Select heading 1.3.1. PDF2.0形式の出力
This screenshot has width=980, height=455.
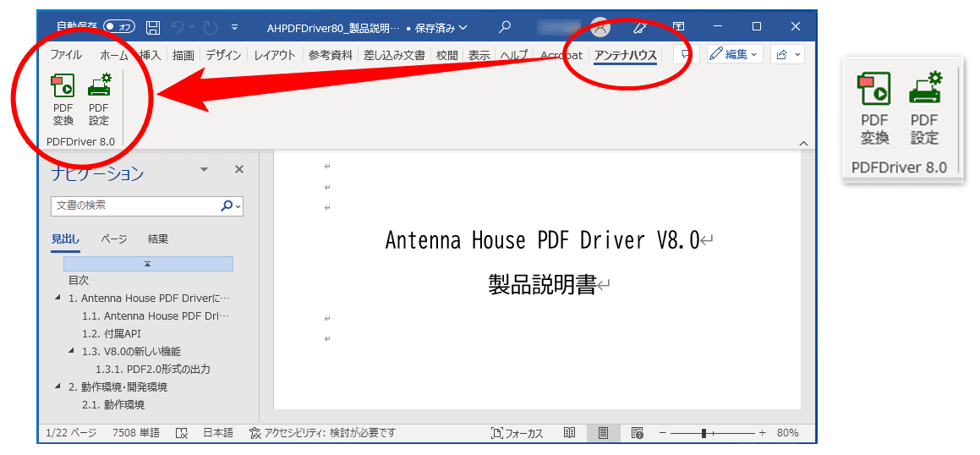pyautogui.click(x=152, y=370)
